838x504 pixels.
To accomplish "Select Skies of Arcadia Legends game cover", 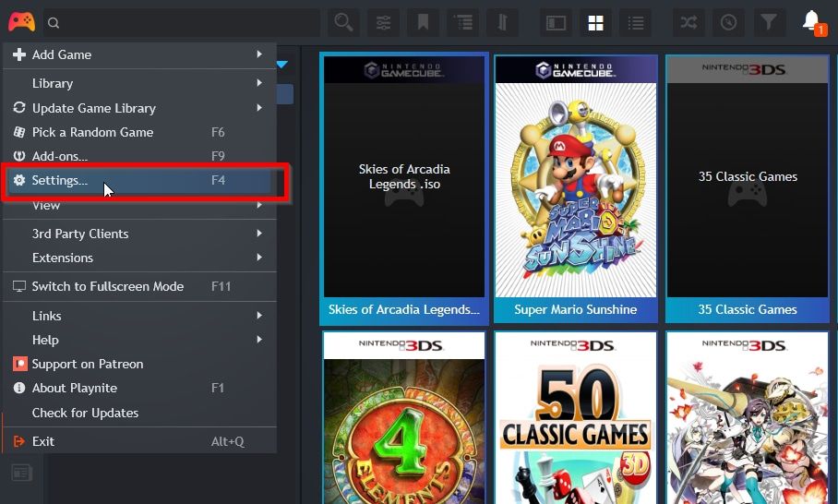I will 404,176.
